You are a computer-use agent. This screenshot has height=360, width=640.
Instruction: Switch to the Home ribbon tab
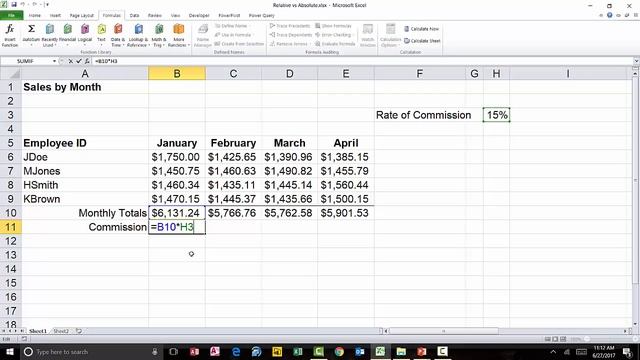(35, 16)
